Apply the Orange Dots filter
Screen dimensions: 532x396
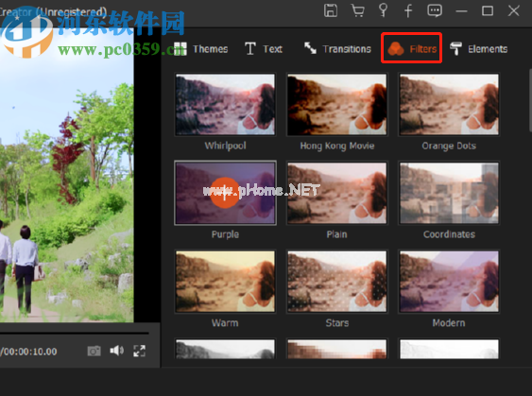pyautogui.click(x=449, y=105)
